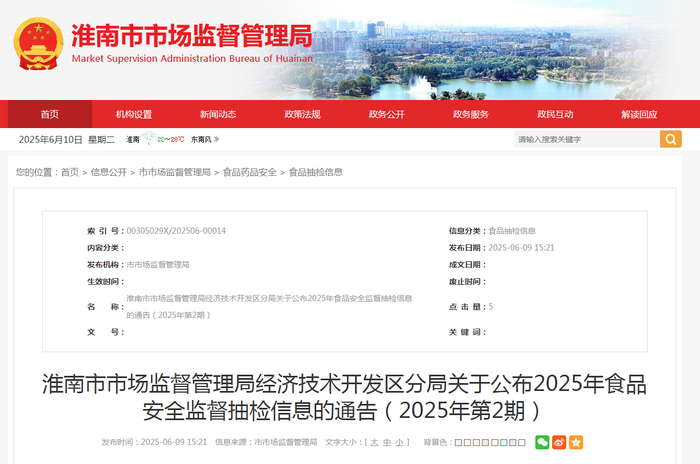
Task: Open the 机构设置 navigation menu
Action: [134, 114]
